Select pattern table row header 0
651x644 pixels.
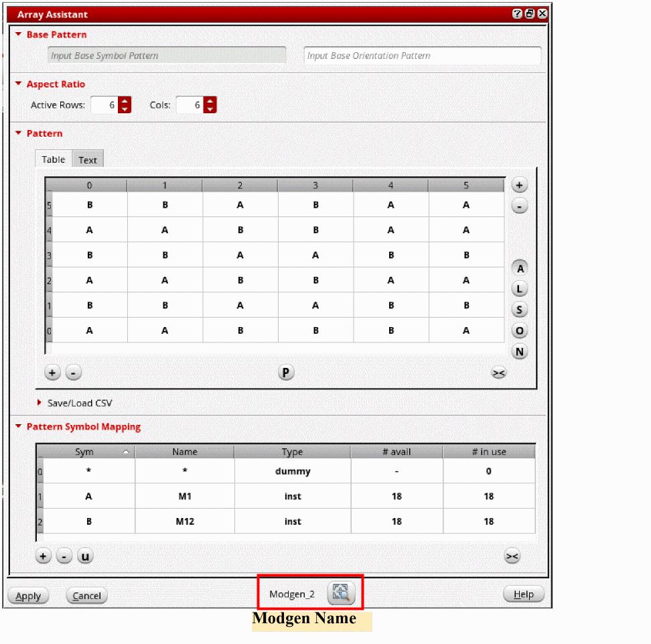pyautogui.click(x=49, y=331)
